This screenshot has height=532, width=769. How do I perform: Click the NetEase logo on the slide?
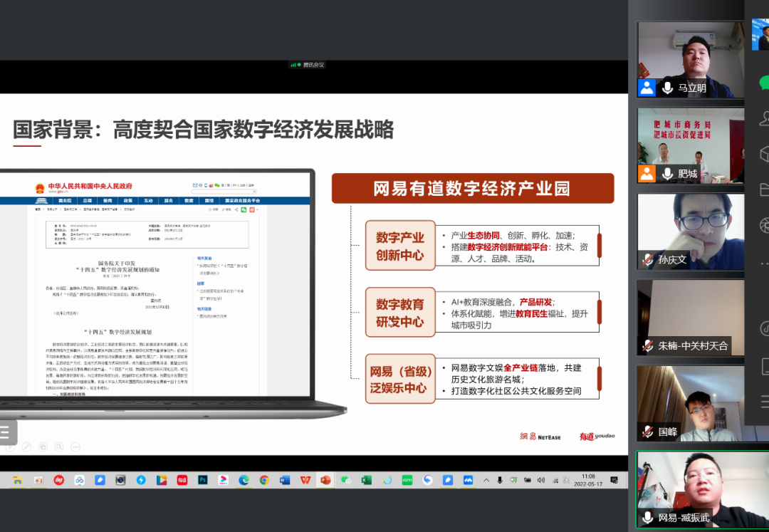coord(540,437)
